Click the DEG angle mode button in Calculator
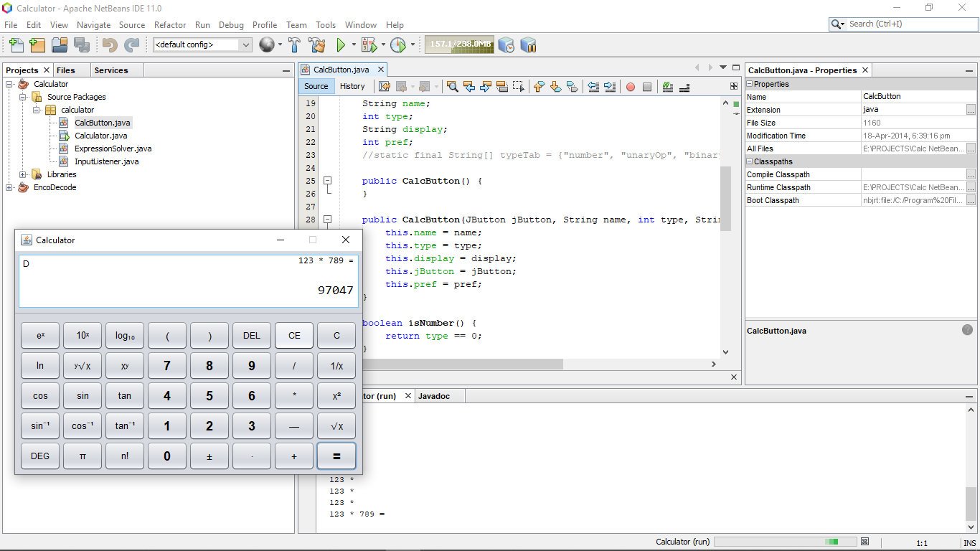Image resolution: width=980 pixels, height=551 pixels. click(x=40, y=456)
